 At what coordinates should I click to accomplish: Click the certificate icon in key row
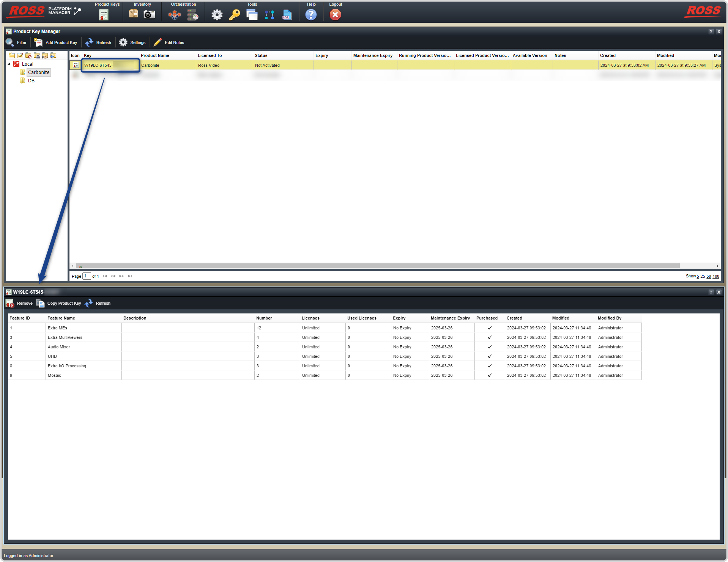pos(76,65)
